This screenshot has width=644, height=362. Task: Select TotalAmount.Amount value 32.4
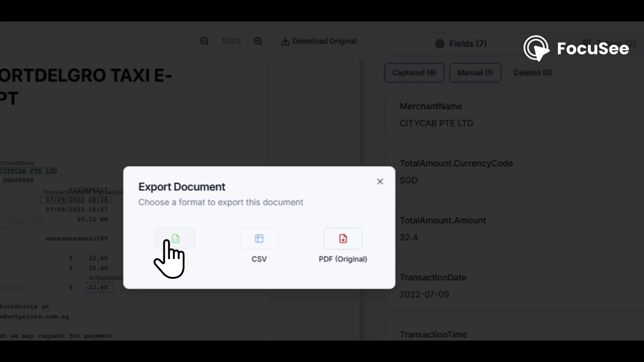[409, 237]
